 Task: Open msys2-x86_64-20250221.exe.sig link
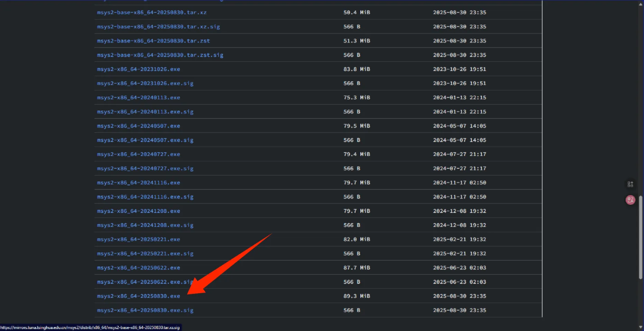point(145,254)
